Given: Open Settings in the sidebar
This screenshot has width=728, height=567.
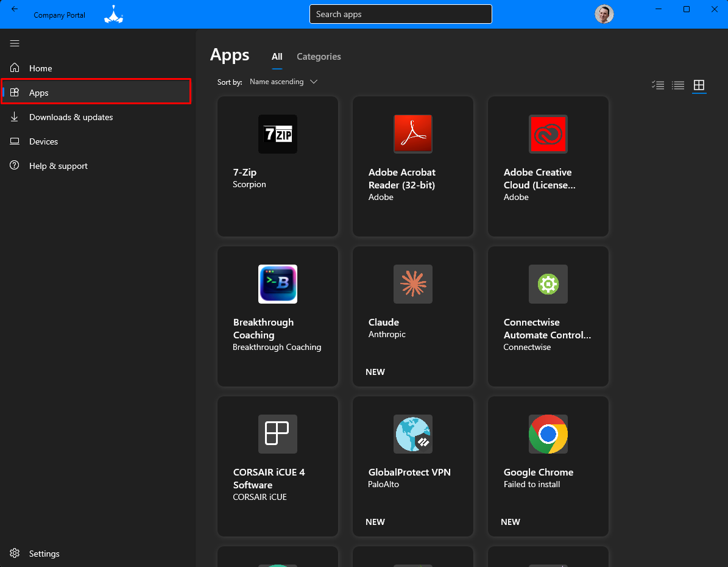Looking at the screenshot, I should (44, 554).
